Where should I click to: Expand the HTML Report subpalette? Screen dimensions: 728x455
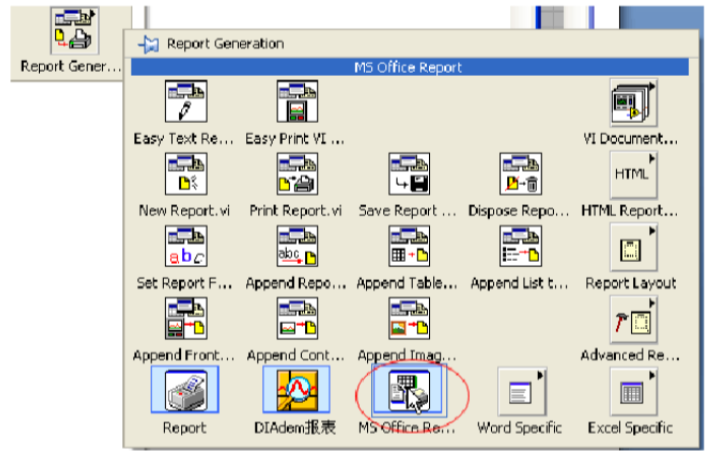(631, 174)
